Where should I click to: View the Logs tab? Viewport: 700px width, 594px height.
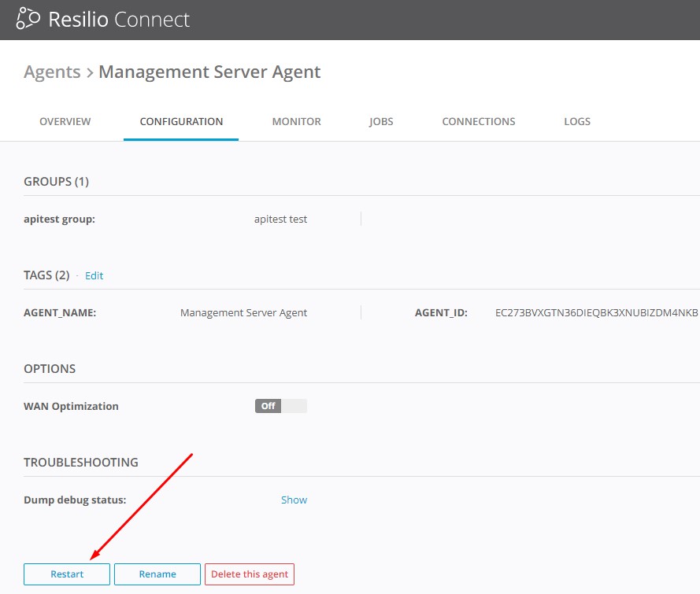tap(577, 122)
